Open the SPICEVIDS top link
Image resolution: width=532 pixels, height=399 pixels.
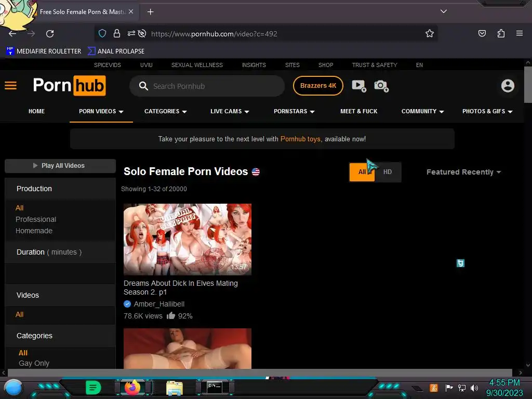(107, 65)
